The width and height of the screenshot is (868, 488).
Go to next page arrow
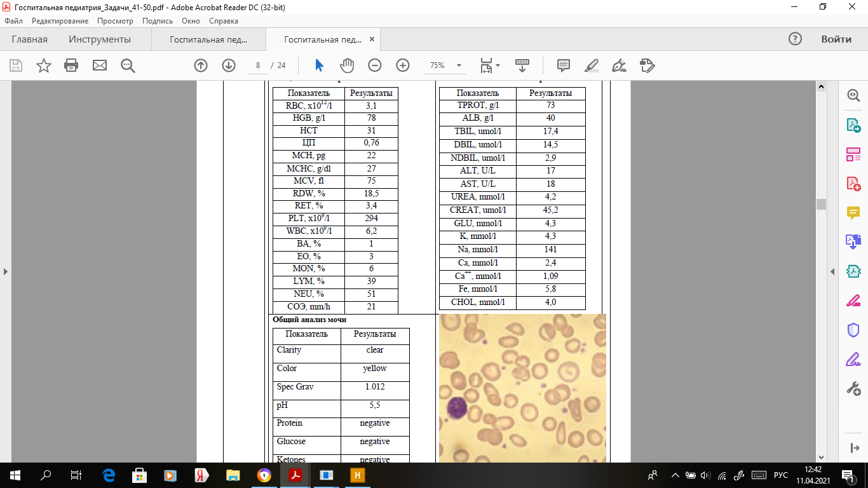click(229, 65)
